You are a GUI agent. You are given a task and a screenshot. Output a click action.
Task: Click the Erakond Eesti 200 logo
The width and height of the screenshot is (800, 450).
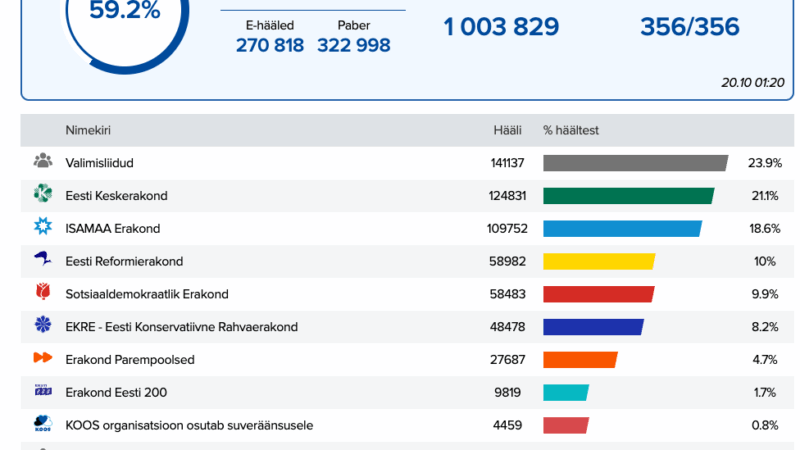pos(43,390)
